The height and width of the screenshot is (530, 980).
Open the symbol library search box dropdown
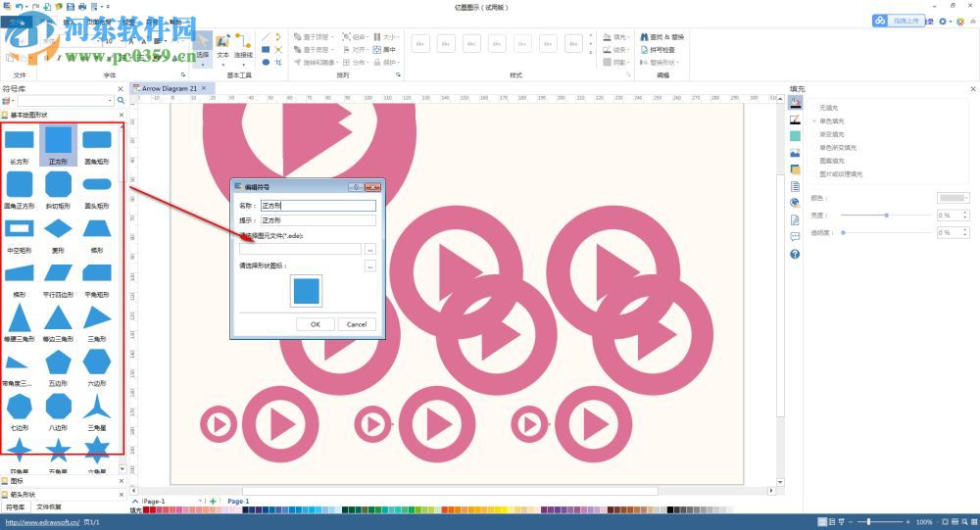110,101
